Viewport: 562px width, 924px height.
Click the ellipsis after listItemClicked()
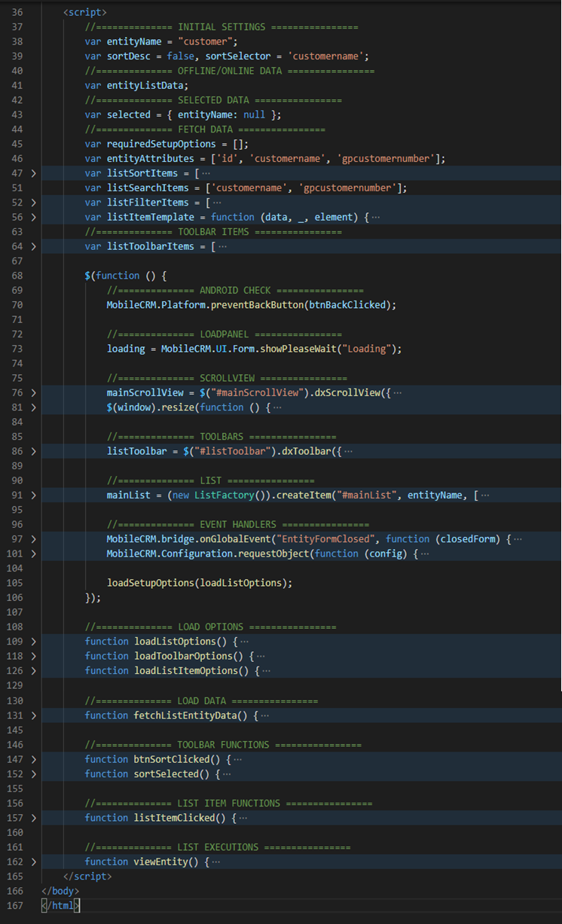coord(243,818)
